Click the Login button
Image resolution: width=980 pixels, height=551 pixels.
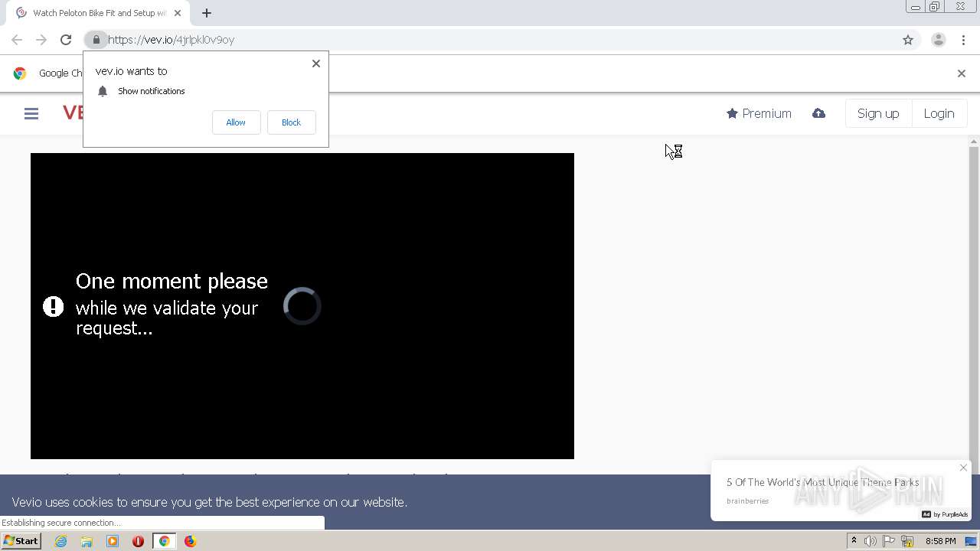pyautogui.click(x=939, y=113)
